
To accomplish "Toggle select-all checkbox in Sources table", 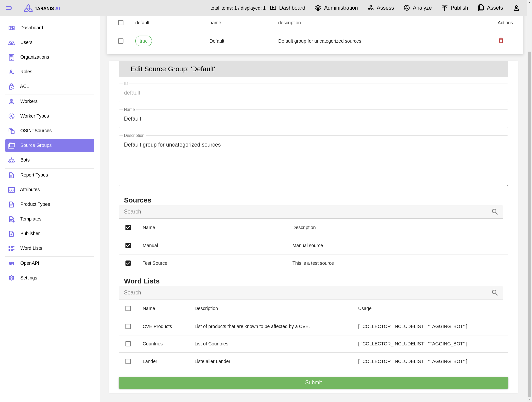I will coord(128,227).
